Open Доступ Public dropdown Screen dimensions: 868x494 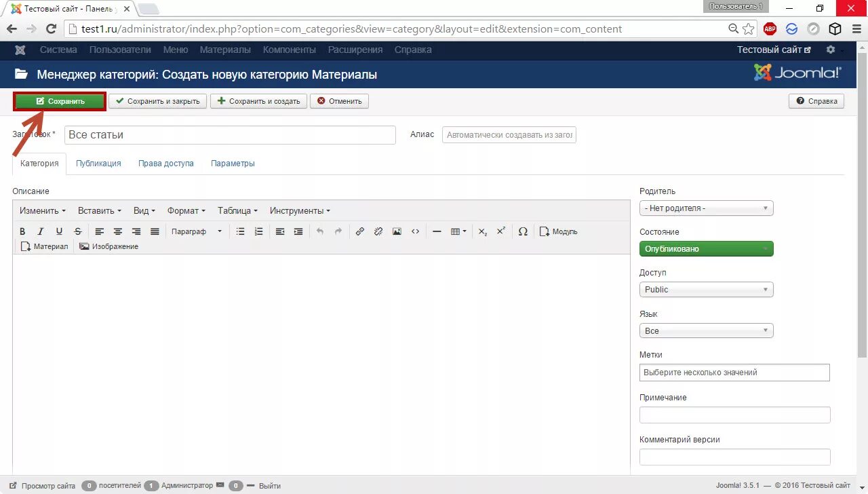coord(706,290)
